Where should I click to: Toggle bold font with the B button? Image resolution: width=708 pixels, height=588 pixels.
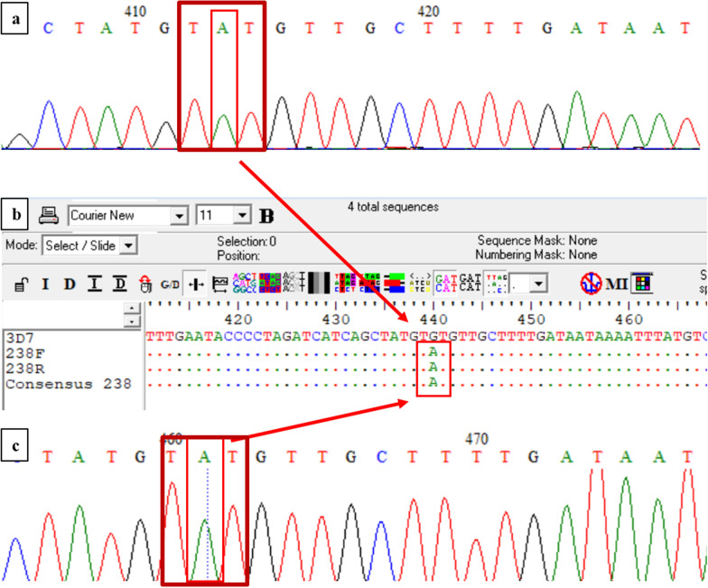(x=267, y=216)
